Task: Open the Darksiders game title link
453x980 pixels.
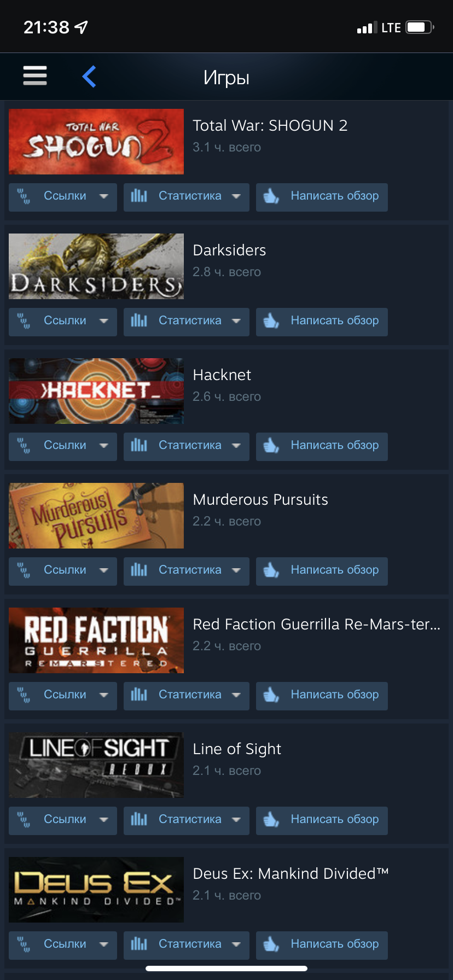Action: click(x=229, y=250)
